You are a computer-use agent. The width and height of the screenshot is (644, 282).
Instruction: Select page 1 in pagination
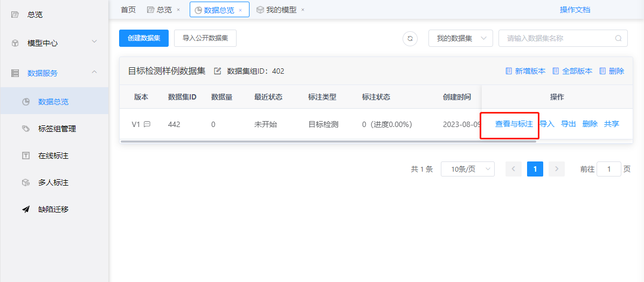535,169
